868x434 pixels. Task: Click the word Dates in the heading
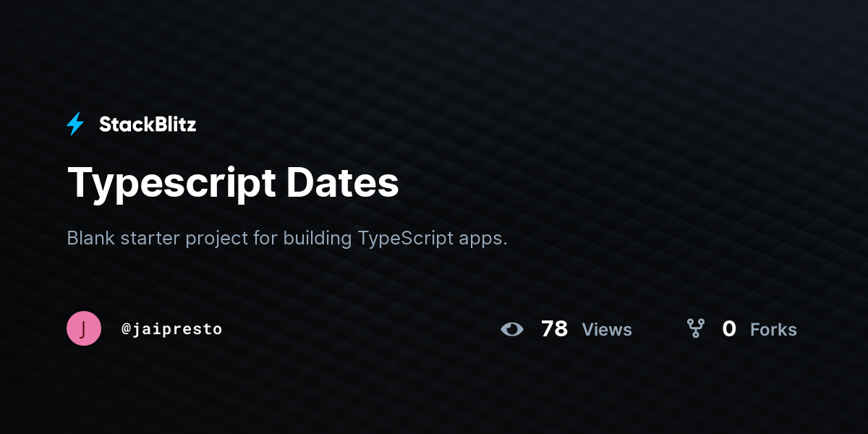tap(342, 183)
